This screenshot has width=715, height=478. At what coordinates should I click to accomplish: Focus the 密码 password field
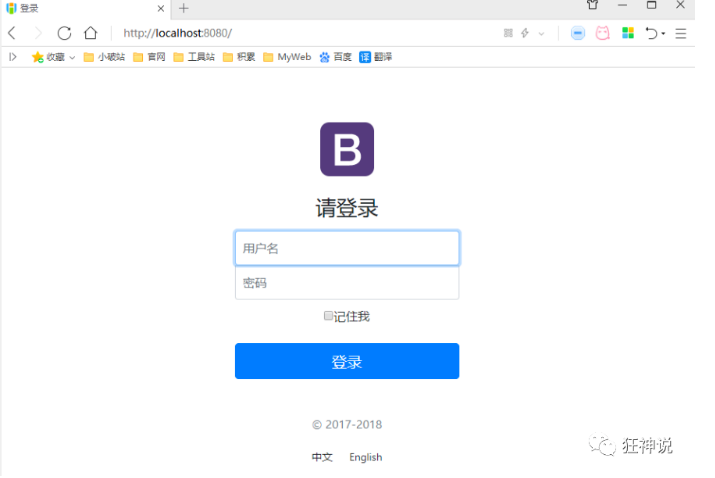[x=347, y=283]
